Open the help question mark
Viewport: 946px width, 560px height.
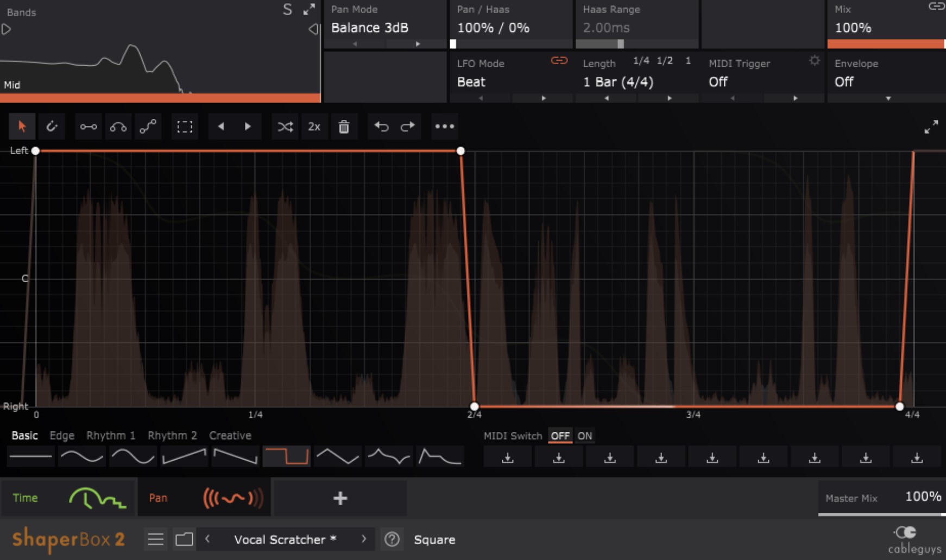[x=392, y=539]
